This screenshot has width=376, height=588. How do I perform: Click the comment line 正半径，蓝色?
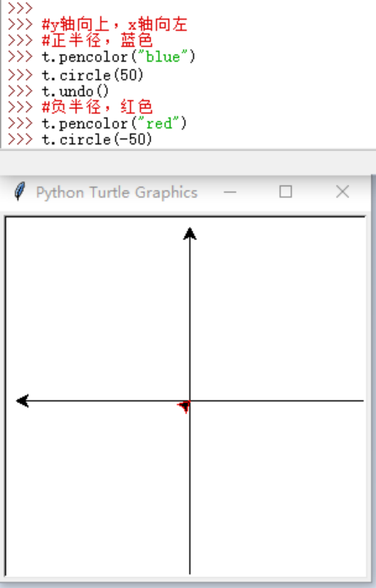tap(97, 40)
